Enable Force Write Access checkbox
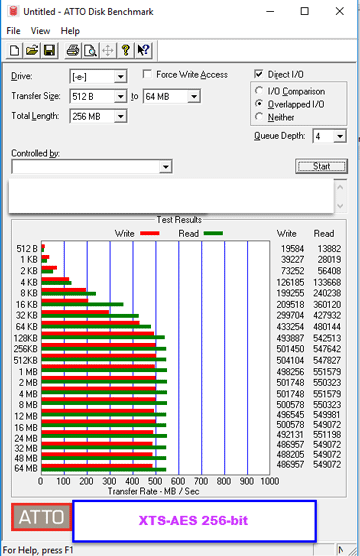 146,74
